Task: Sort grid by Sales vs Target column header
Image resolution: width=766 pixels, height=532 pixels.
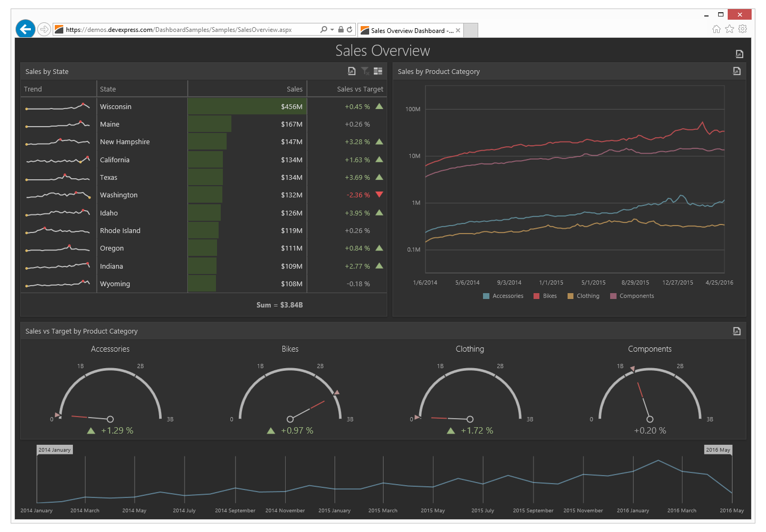Action: pyautogui.click(x=347, y=89)
